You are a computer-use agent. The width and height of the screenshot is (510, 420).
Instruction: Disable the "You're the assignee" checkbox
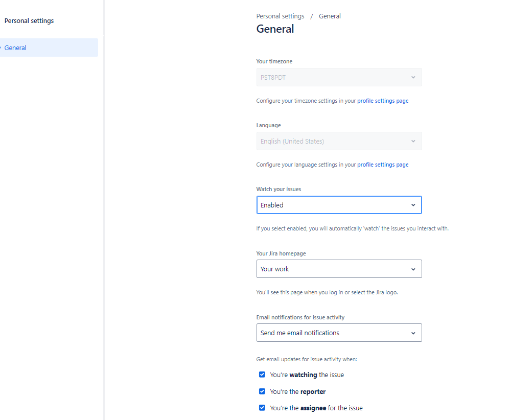[x=262, y=408]
